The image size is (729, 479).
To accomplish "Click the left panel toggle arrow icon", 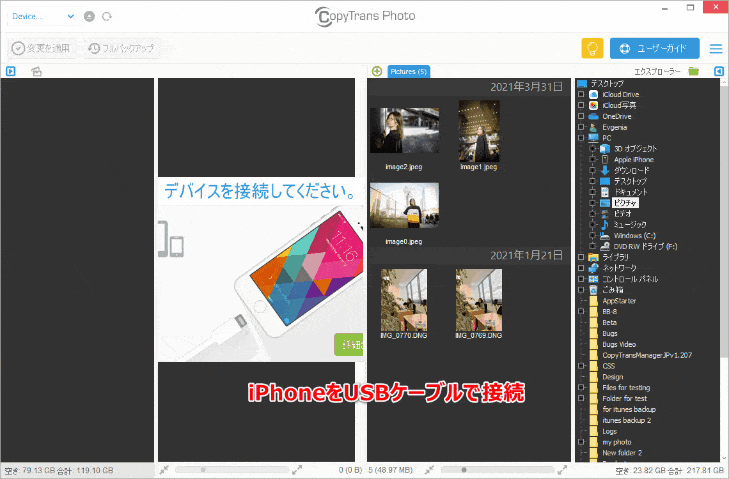I will (11, 71).
